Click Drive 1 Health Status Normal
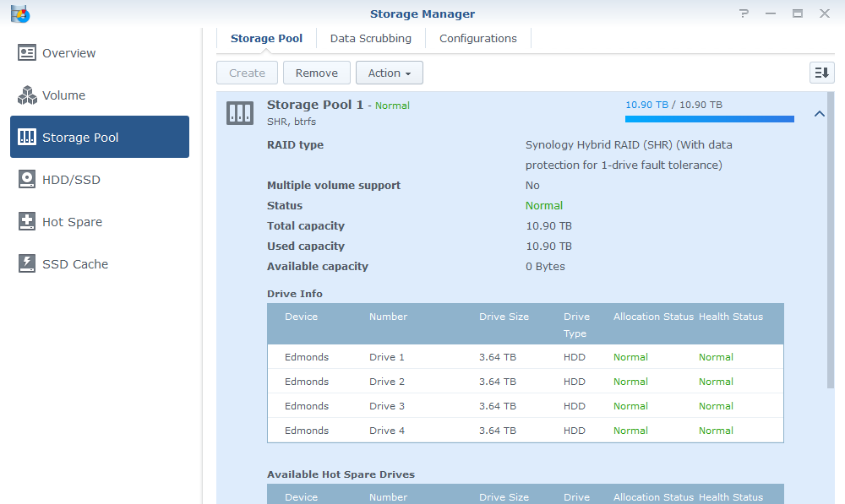 [716, 357]
